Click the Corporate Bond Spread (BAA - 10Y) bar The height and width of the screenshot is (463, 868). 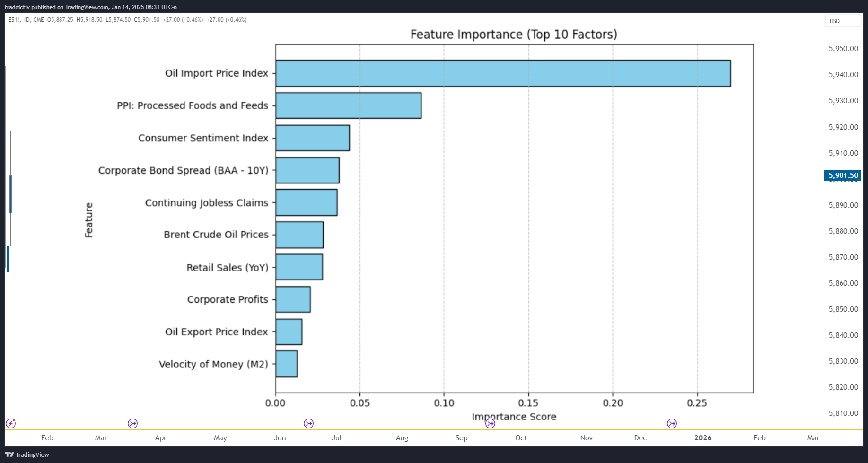tap(307, 170)
